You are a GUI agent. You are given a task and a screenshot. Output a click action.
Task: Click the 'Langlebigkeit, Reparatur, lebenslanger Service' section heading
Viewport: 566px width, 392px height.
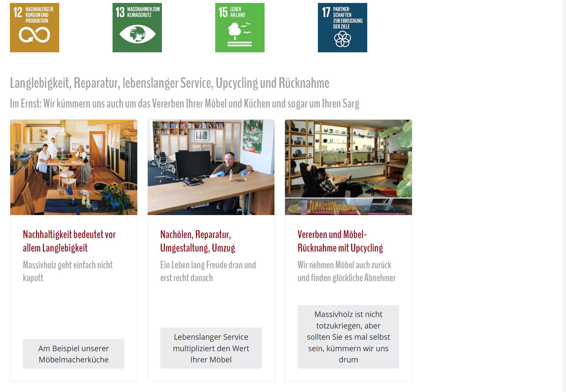[169, 83]
